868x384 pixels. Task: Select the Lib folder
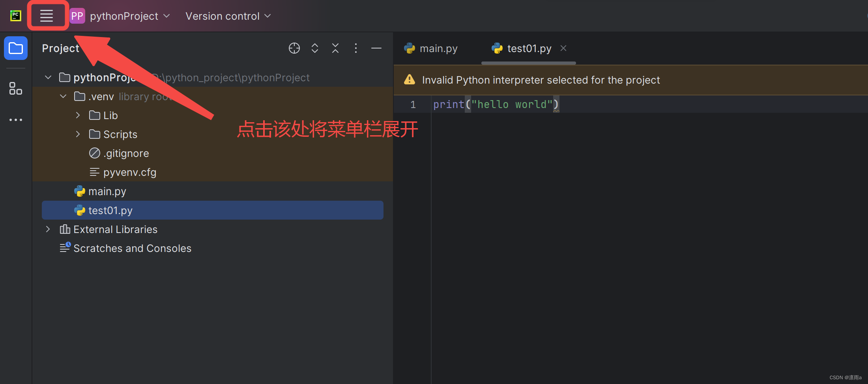pyautogui.click(x=213, y=115)
